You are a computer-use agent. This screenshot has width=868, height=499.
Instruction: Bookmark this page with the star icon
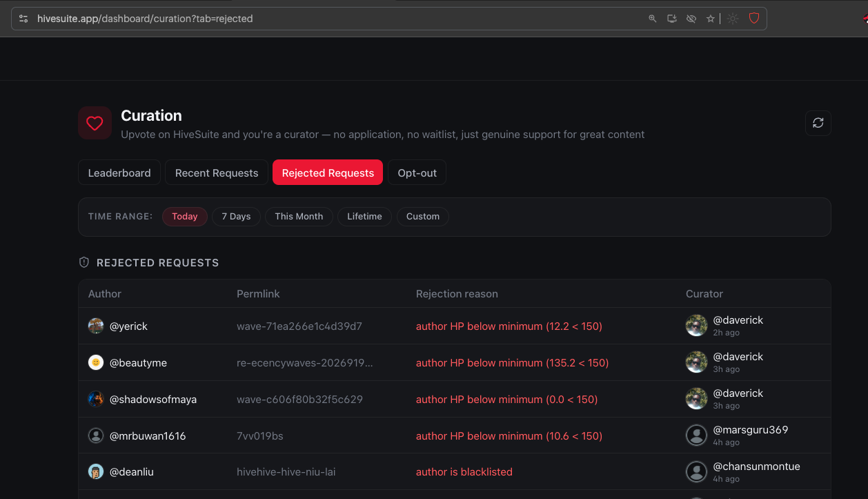710,19
